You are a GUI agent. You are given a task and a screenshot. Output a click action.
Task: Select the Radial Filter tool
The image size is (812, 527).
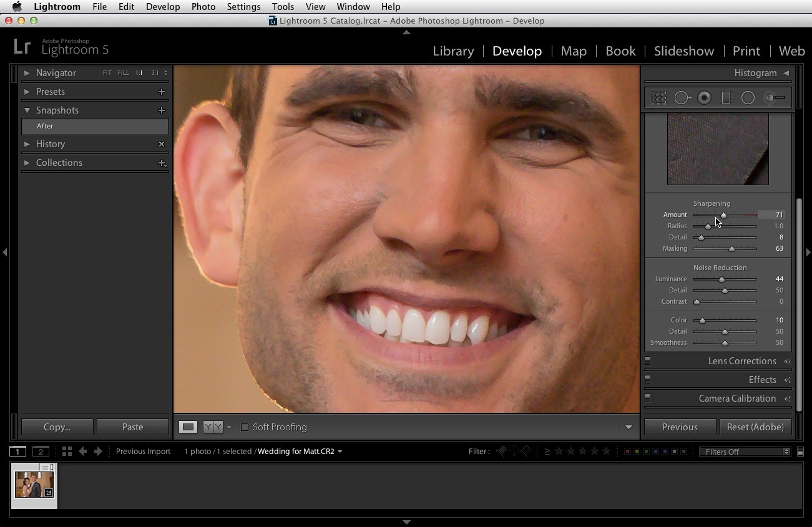point(748,98)
